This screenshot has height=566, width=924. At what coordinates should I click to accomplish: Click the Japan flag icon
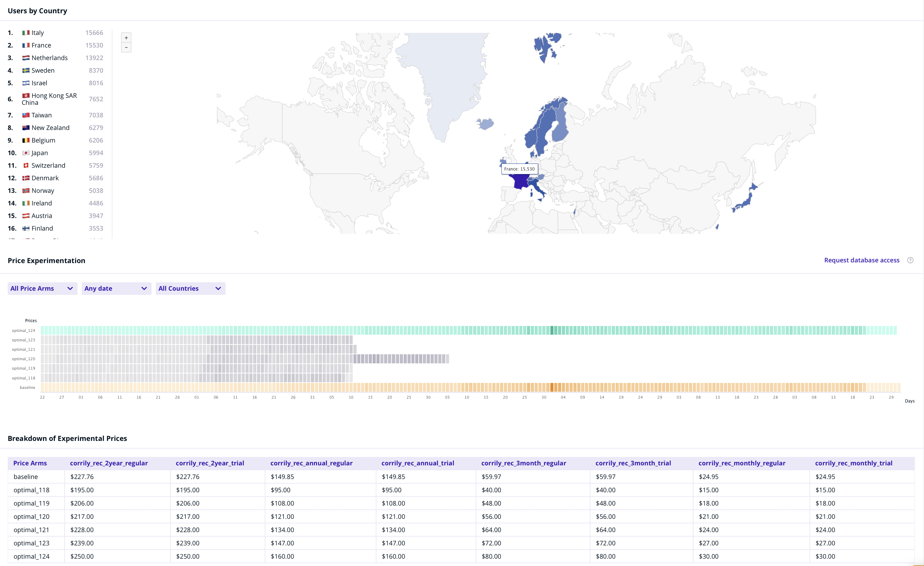(26, 153)
